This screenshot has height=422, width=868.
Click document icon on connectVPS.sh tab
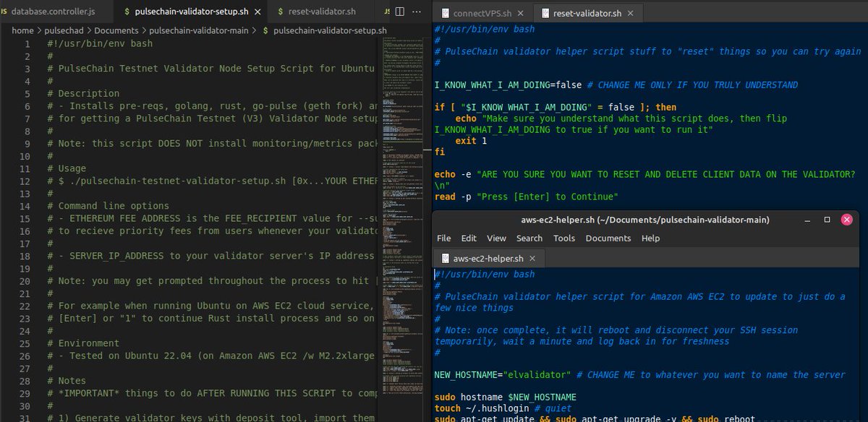pyautogui.click(x=445, y=12)
